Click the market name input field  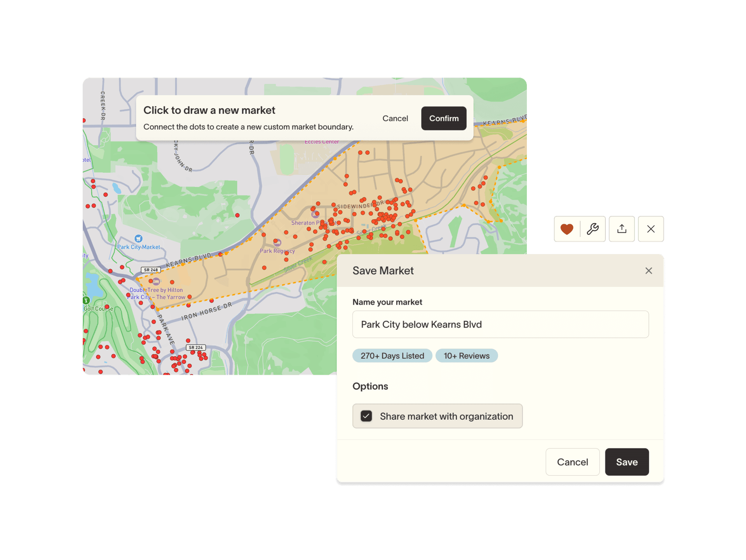[x=500, y=324]
